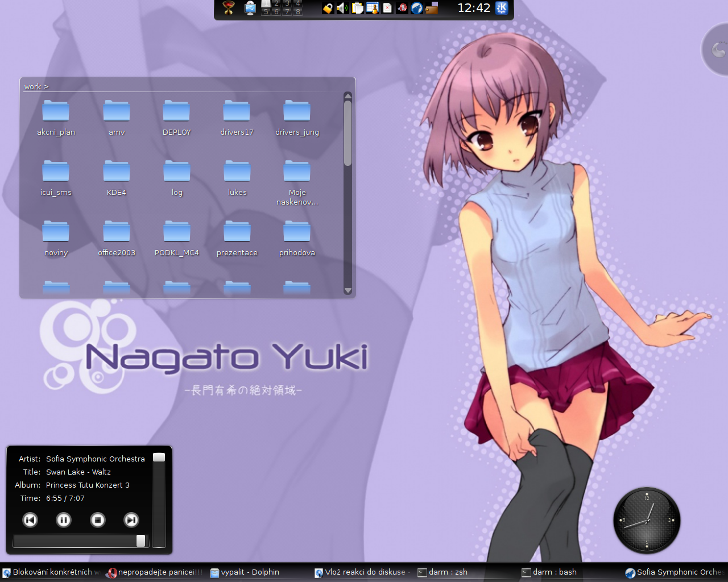Skip to previous track in player
The width and height of the screenshot is (728, 582).
click(30, 519)
